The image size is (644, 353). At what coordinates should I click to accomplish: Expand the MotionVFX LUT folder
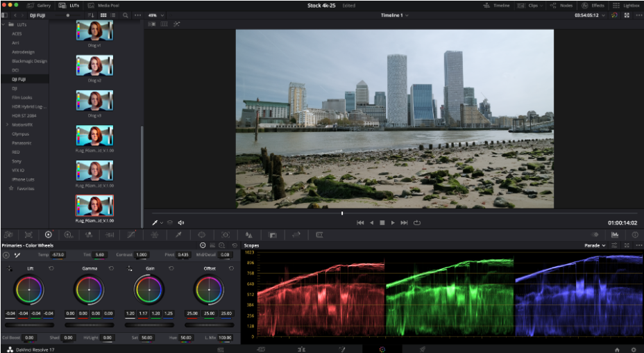click(x=7, y=124)
